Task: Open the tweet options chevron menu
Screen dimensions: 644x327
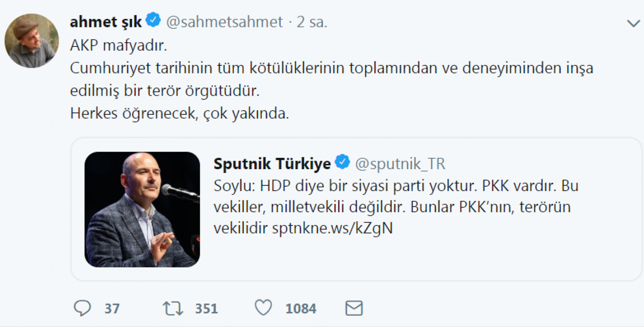Action: (633, 23)
